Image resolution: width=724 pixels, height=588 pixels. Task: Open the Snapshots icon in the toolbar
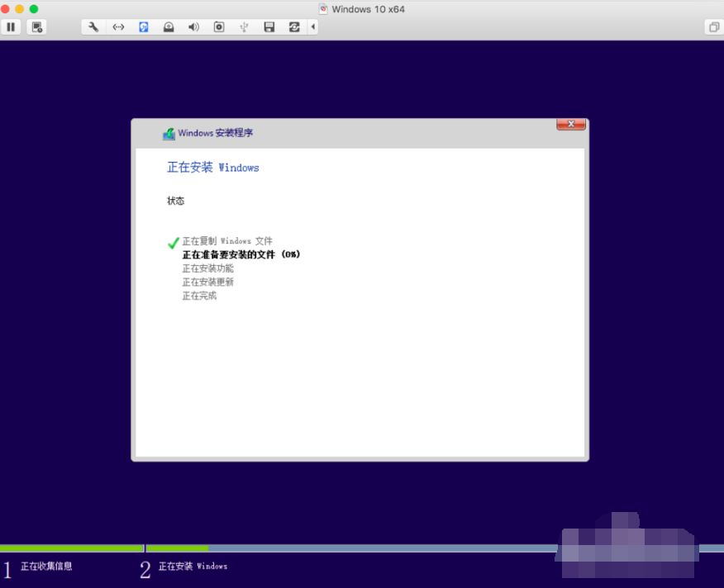tap(36, 26)
